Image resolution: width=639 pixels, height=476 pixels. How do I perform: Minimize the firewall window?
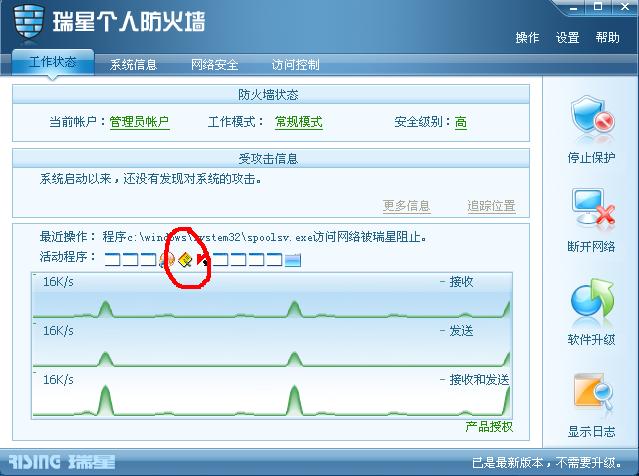coord(573,7)
